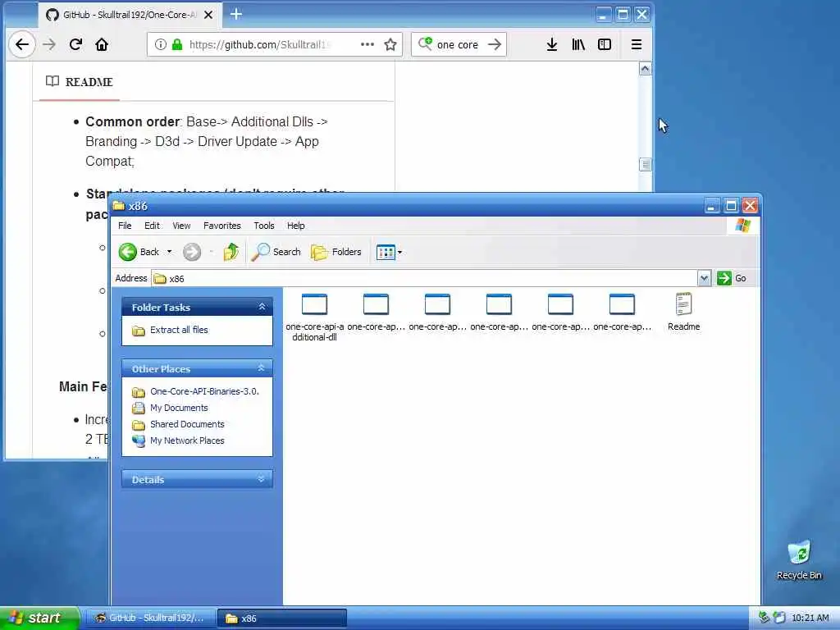Image resolution: width=840 pixels, height=630 pixels.
Task: Collapse the Other Places panel
Action: tap(262, 368)
